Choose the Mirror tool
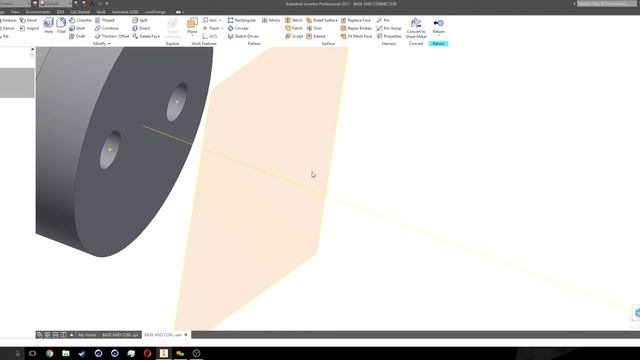Image resolution: width=640 pixels, height=360 pixels. [x=271, y=20]
